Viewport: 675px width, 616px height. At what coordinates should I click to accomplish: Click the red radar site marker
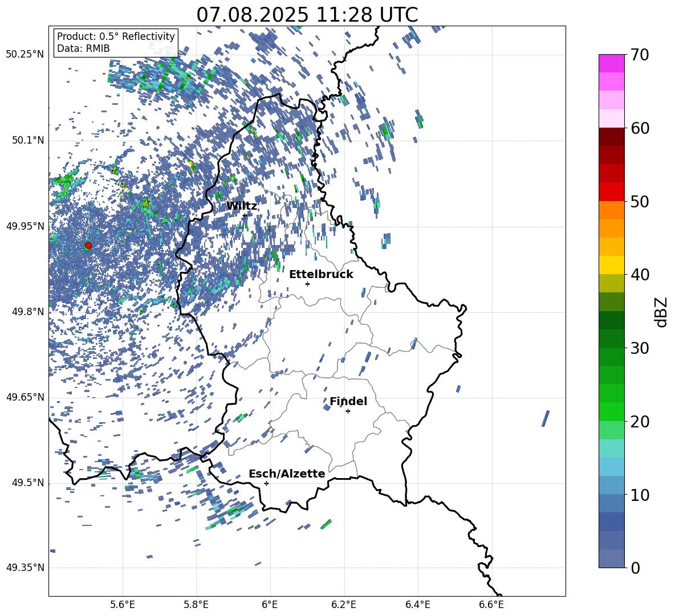(x=88, y=246)
